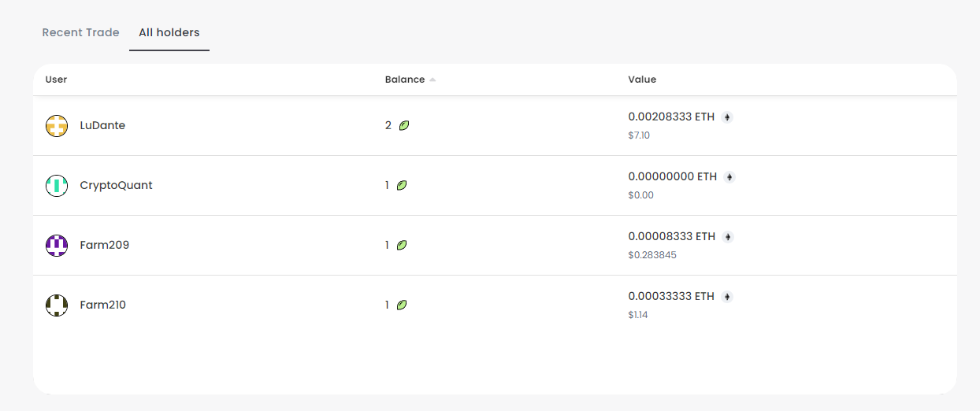Click Farm210's avatar icon
Image resolution: width=980 pixels, height=411 pixels.
point(57,305)
